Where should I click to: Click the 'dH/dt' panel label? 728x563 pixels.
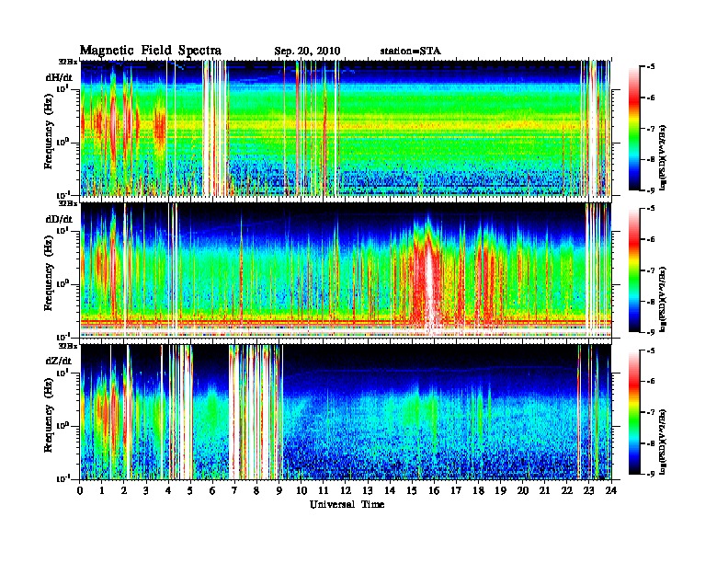point(59,77)
